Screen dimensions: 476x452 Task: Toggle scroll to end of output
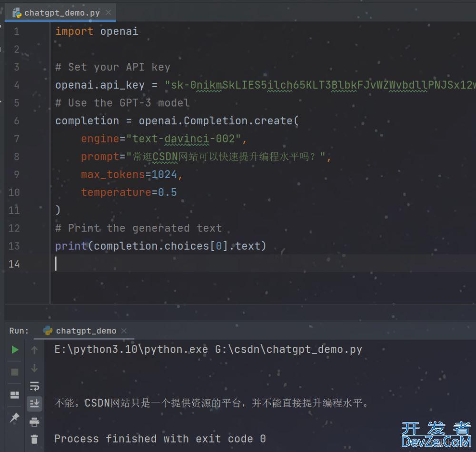coord(34,404)
